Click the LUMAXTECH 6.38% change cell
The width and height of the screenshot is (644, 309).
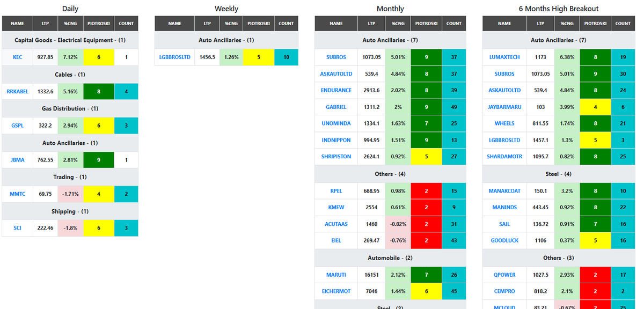[x=567, y=57]
